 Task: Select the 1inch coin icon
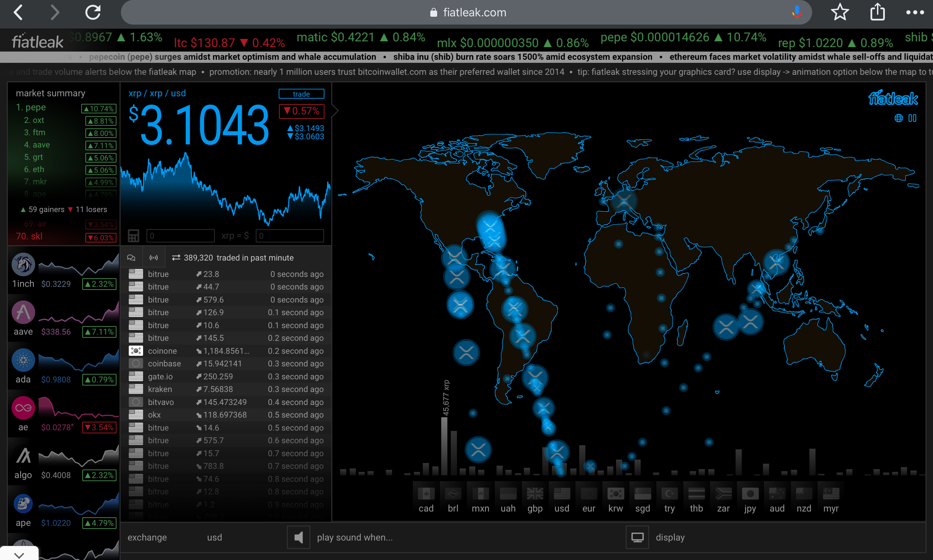point(24,264)
